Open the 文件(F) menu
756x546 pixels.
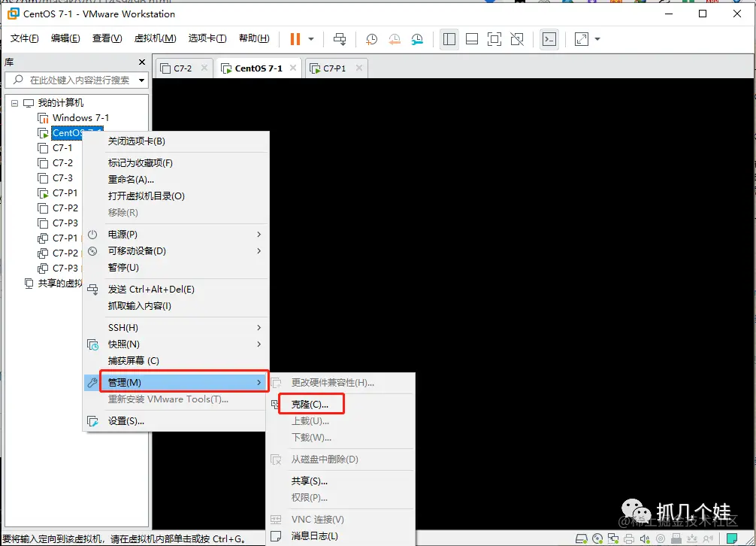pyautogui.click(x=24, y=38)
